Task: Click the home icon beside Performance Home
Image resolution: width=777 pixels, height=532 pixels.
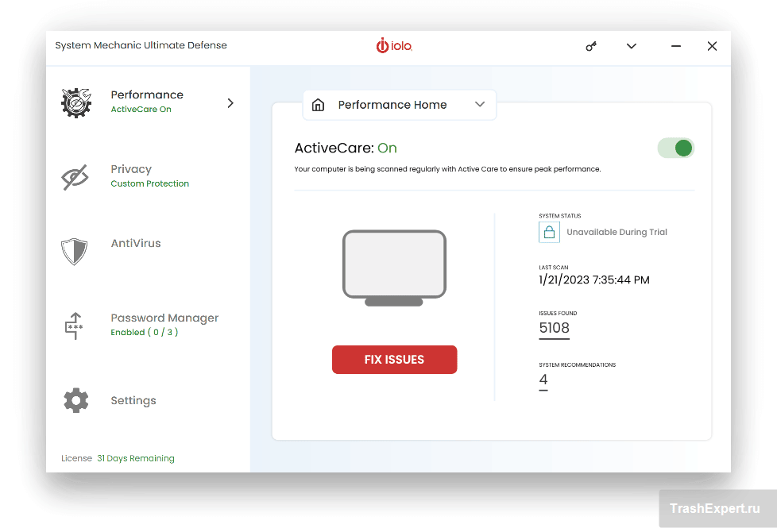Action: pos(319,105)
